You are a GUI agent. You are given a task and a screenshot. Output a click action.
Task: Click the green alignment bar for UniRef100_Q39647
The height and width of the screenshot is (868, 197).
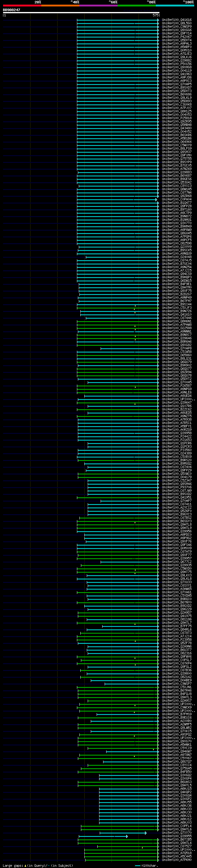point(118,403)
